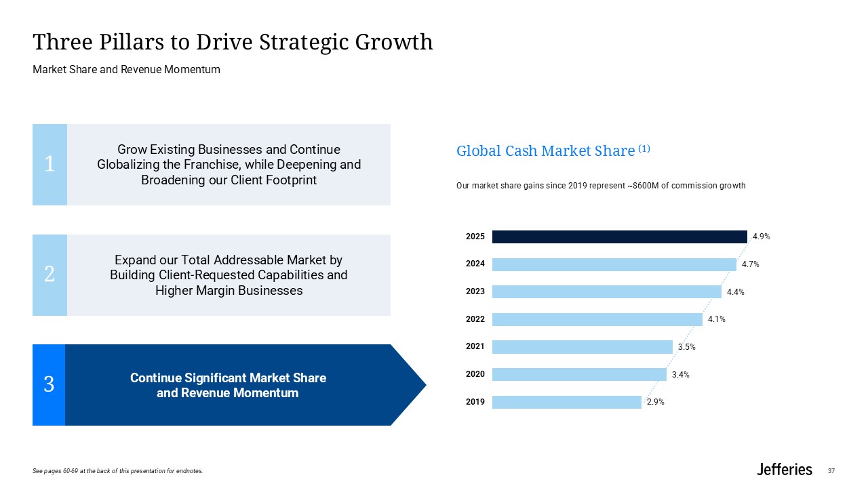Screen dimensions: 868x488
Task: Click the (1) superscript endnote reference
Action: [x=644, y=149]
